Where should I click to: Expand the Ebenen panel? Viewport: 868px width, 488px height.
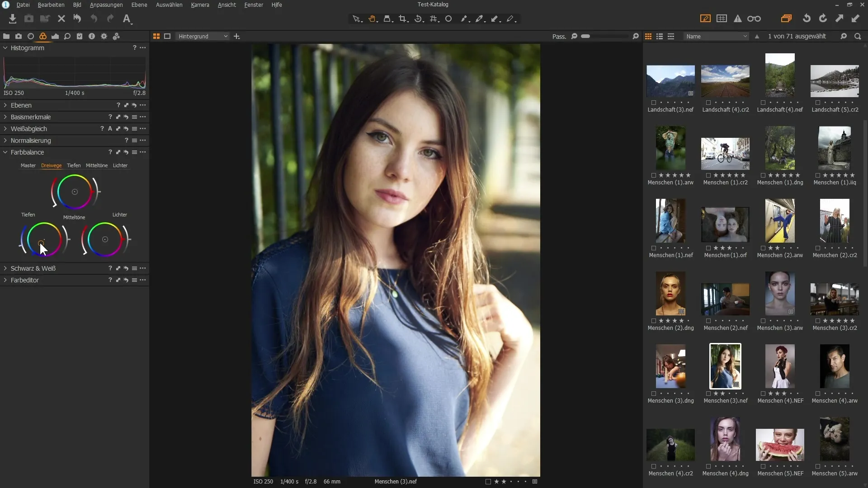pyautogui.click(x=5, y=105)
